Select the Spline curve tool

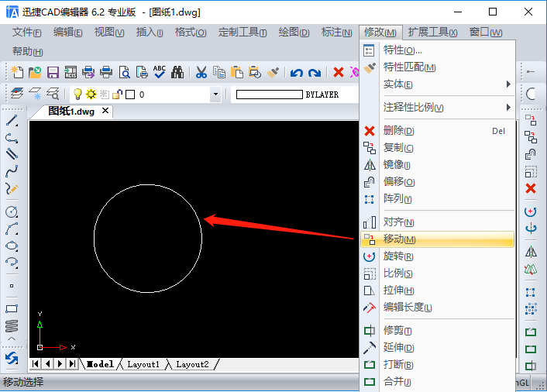[x=12, y=171]
